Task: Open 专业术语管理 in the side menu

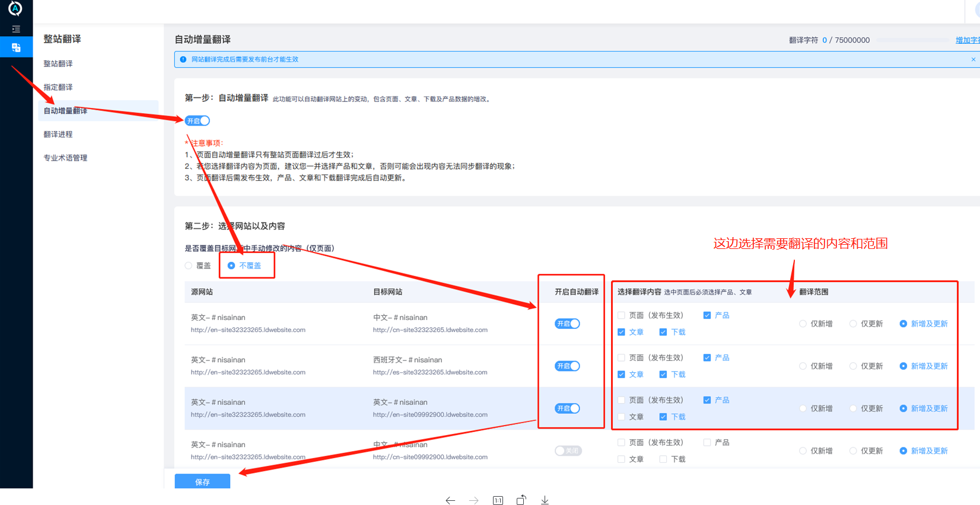Action: pyautogui.click(x=65, y=158)
